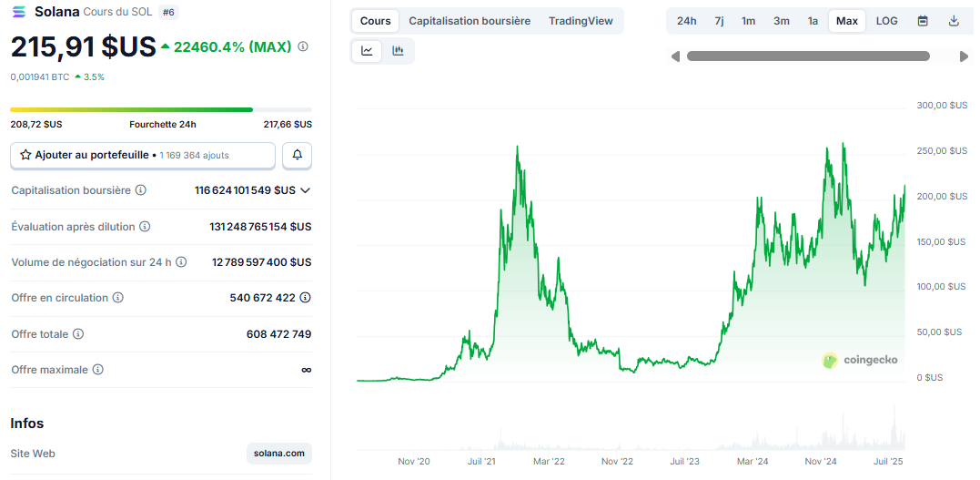980x480 pixels.
Task: Click the 131 248 765 154 $US value
Action: click(260, 227)
